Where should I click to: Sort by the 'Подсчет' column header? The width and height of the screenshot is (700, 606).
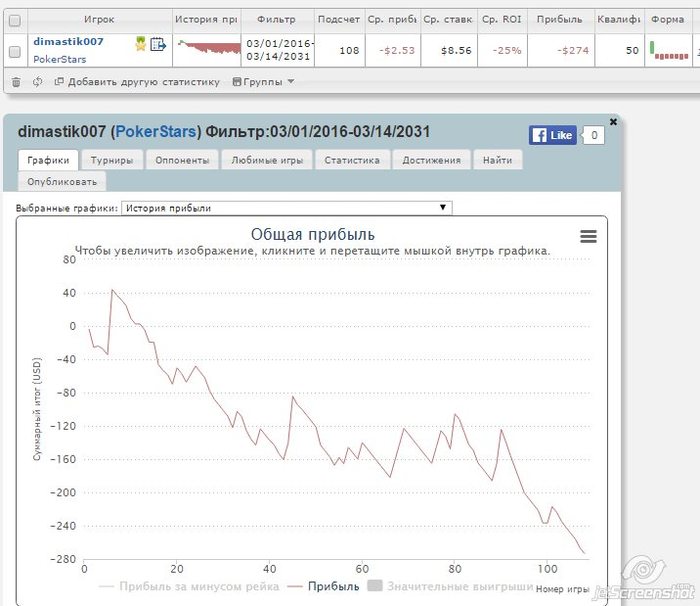[x=339, y=20]
